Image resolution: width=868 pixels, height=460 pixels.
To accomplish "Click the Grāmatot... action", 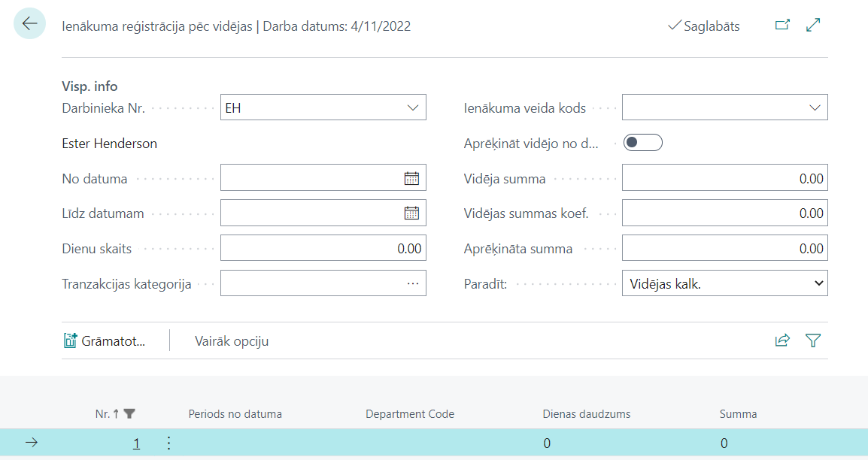I will pyautogui.click(x=104, y=341).
